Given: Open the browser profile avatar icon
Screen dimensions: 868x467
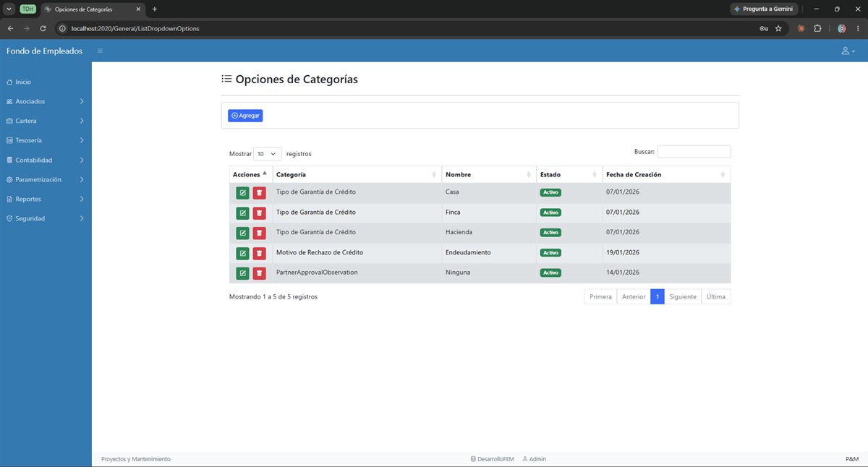Looking at the screenshot, I should (x=842, y=28).
